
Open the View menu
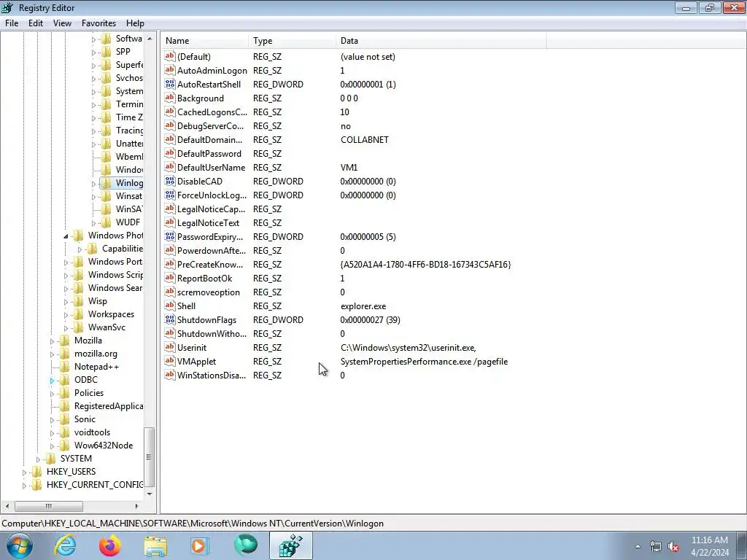(62, 23)
